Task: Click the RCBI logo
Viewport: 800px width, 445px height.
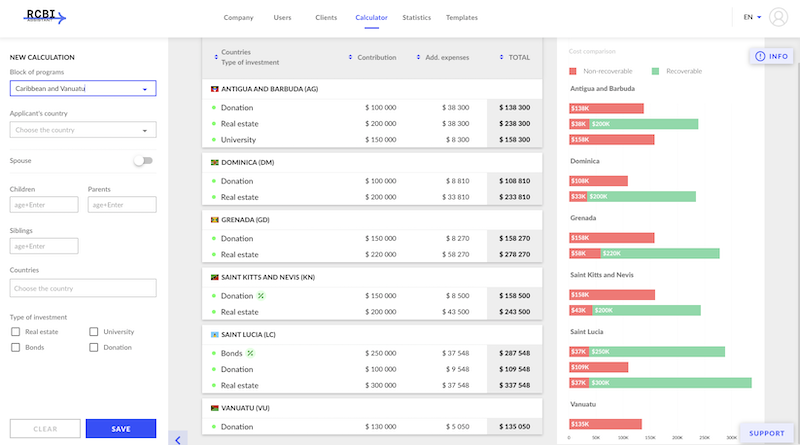Action: 45,17
